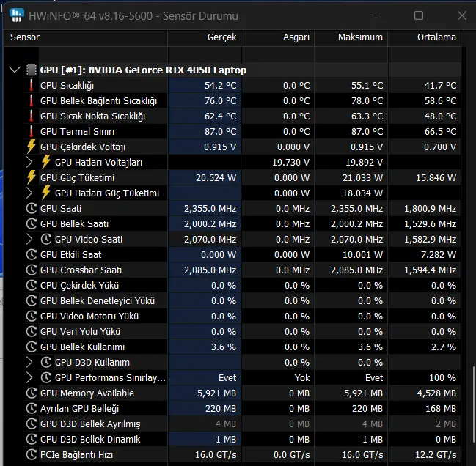Click the lightning icon beside GPU Güç Tüketimi
Viewport: 476px width, 466px height.
(x=32, y=177)
